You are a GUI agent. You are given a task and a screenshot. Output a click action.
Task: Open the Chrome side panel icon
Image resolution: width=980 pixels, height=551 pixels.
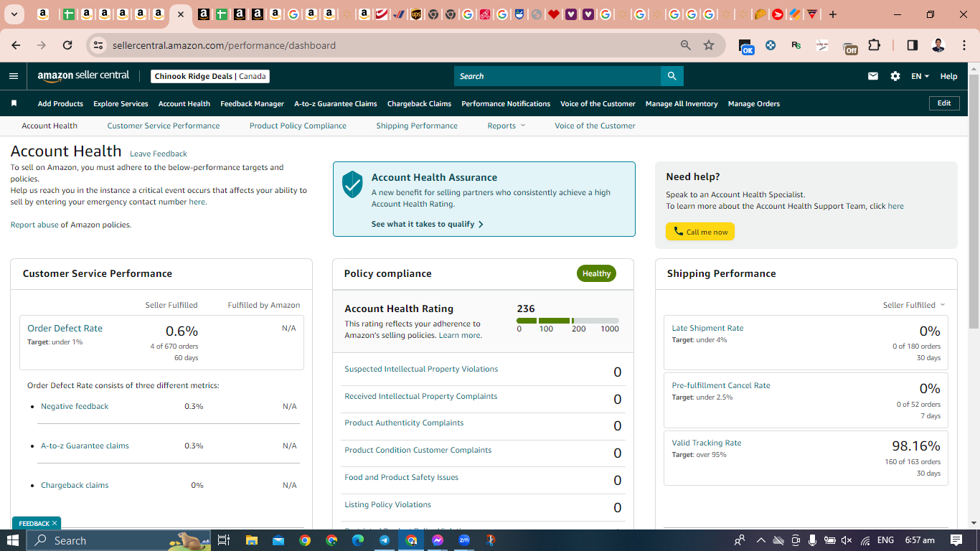(913, 45)
